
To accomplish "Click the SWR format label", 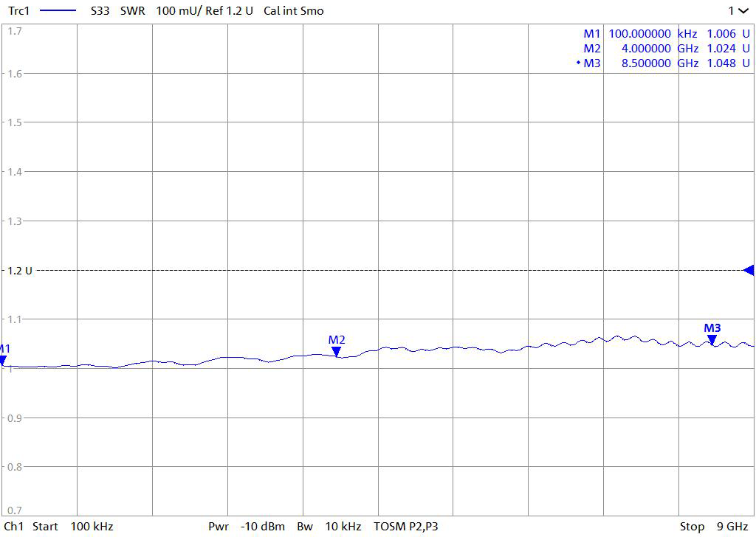I will tap(133, 11).
